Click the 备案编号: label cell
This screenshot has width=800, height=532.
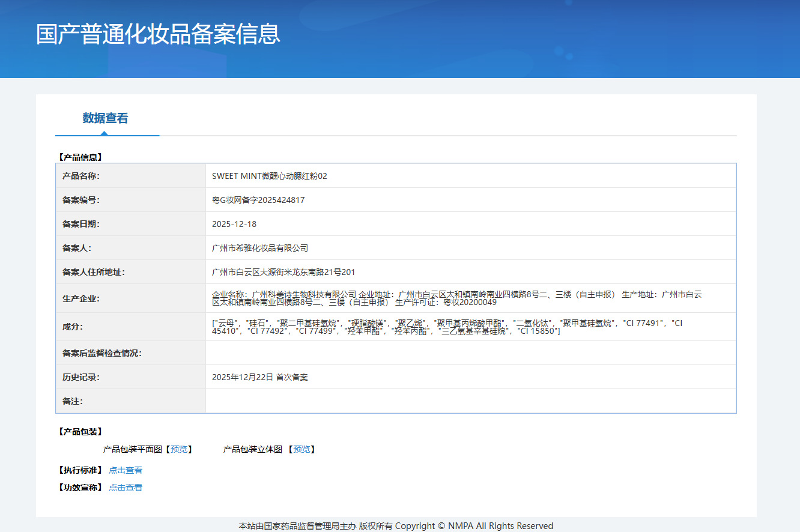(131, 200)
